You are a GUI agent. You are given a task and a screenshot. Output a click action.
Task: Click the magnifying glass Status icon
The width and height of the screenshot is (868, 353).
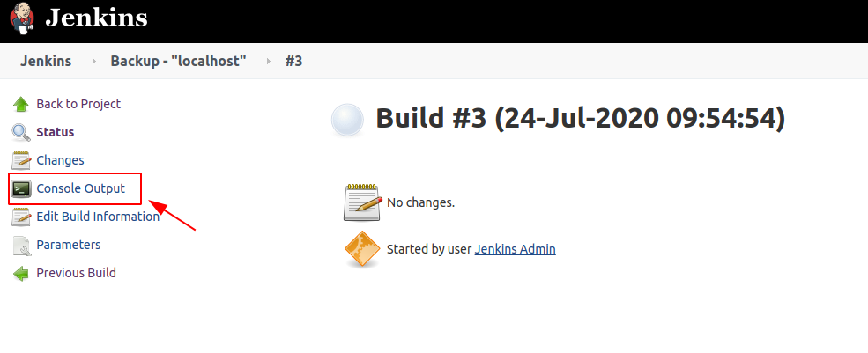coord(21,133)
